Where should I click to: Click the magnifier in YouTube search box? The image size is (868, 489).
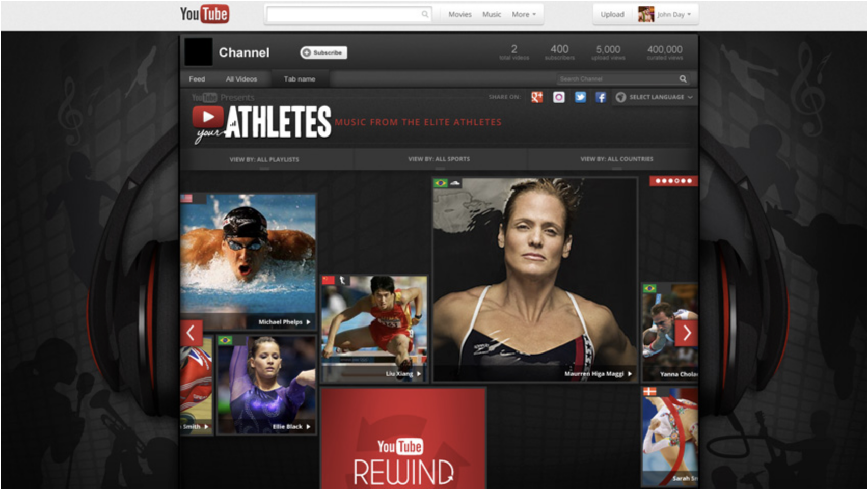click(x=425, y=14)
